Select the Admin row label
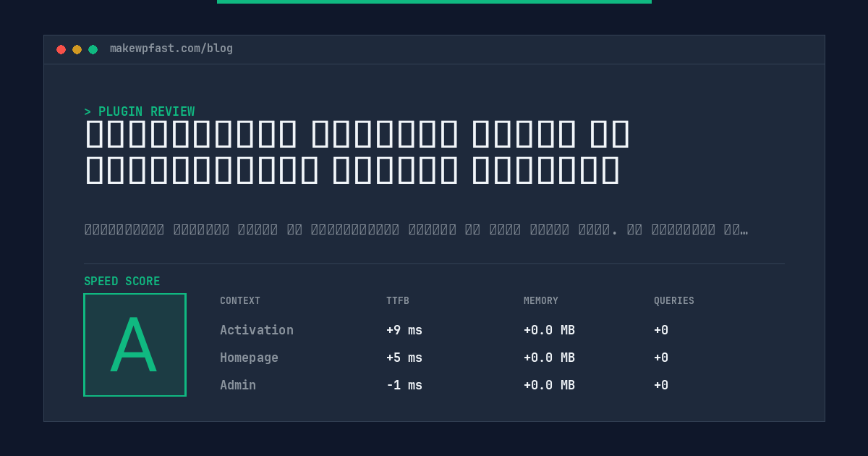 tap(238, 385)
